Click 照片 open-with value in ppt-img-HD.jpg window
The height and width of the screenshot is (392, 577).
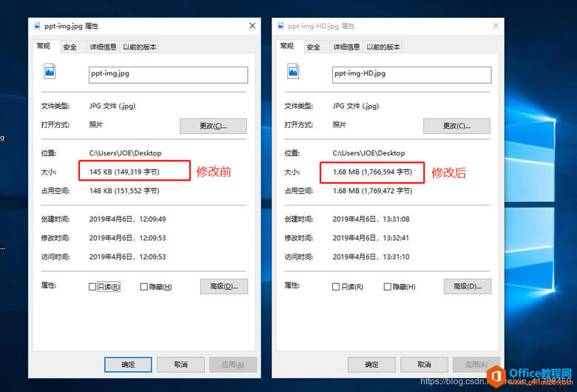[x=340, y=125]
